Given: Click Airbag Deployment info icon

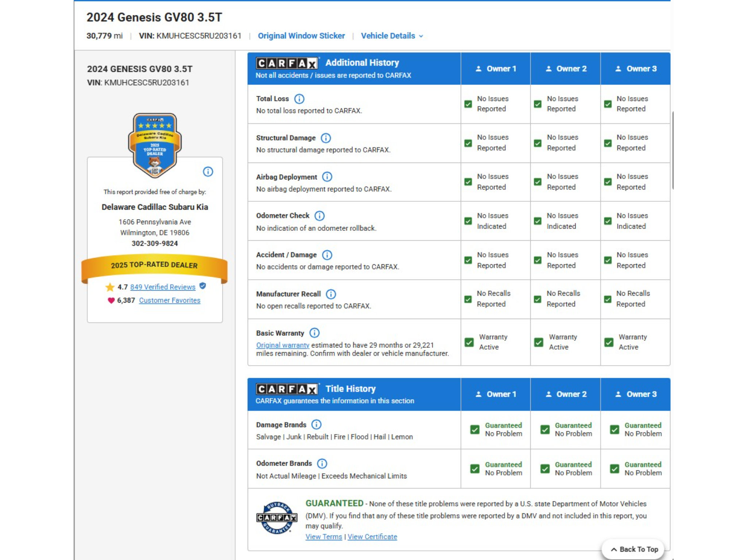Looking at the screenshot, I should click(327, 177).
